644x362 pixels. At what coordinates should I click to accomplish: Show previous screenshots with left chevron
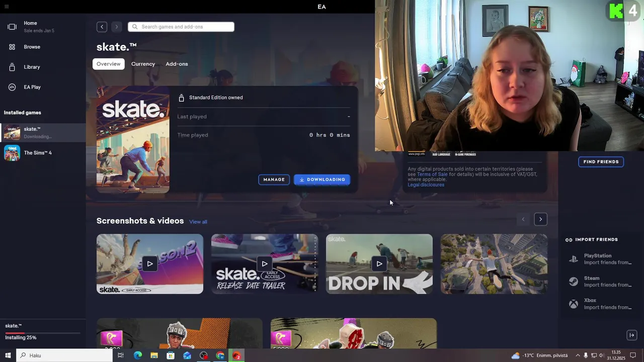click(523, 219)
